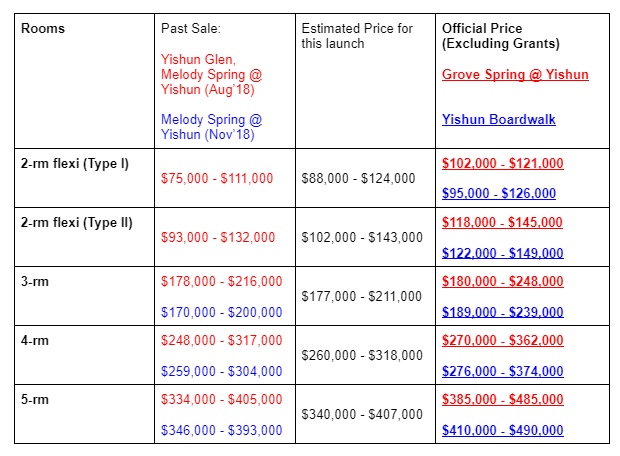Viewport: 620px width, 456px height.
Task: Open the Yishun Boardwalk link
Action: coord(499,119)
